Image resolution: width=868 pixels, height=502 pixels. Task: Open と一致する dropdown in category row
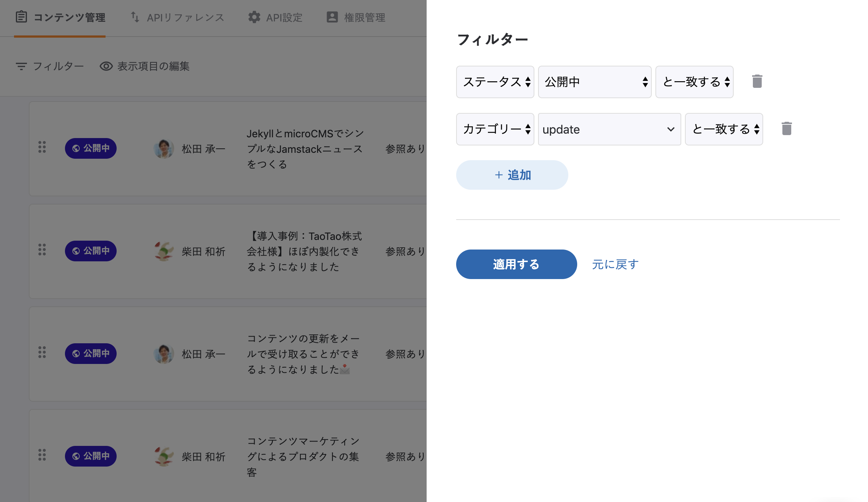(724, 129)
